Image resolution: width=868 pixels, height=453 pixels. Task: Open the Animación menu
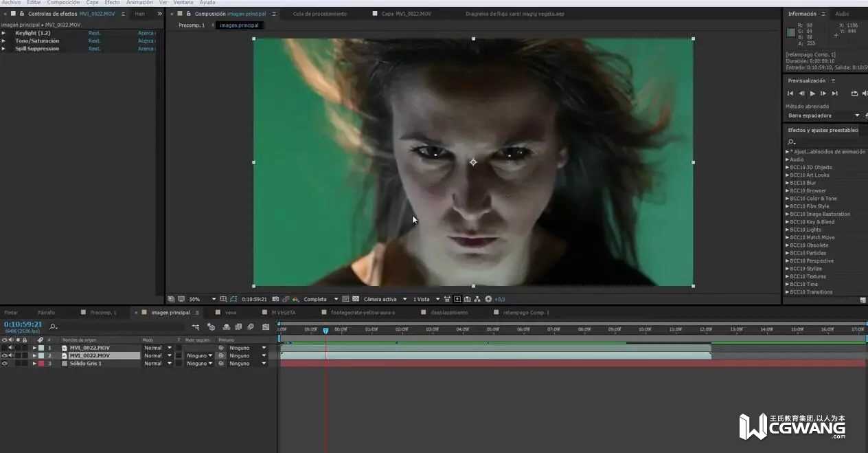[x=139, y=3]
